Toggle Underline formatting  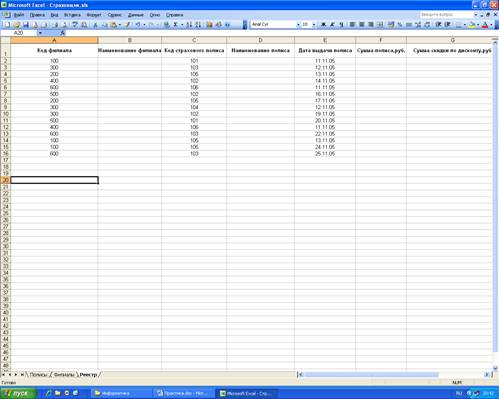pyautogui.click(x=341, y=25)
